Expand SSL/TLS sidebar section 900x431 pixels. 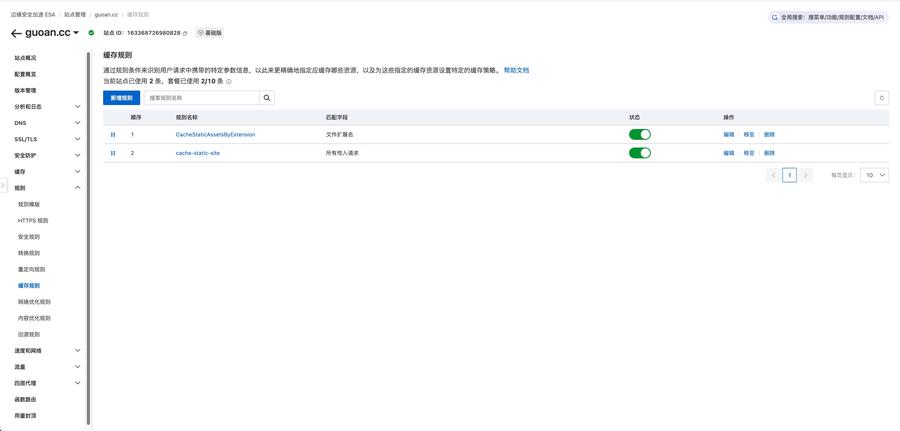click(77, 139)
